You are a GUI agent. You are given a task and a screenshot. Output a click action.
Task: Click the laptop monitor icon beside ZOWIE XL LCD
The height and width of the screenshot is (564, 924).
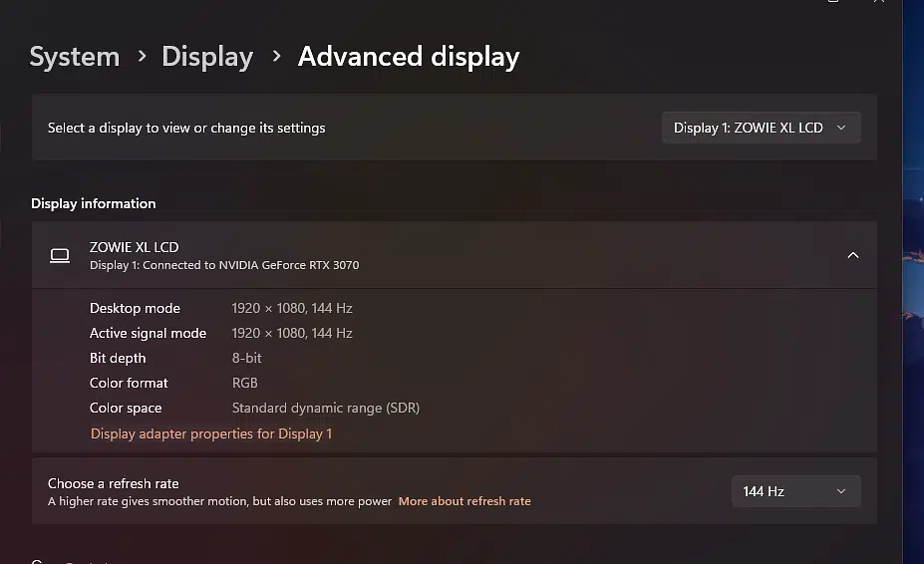pos(60,256)
